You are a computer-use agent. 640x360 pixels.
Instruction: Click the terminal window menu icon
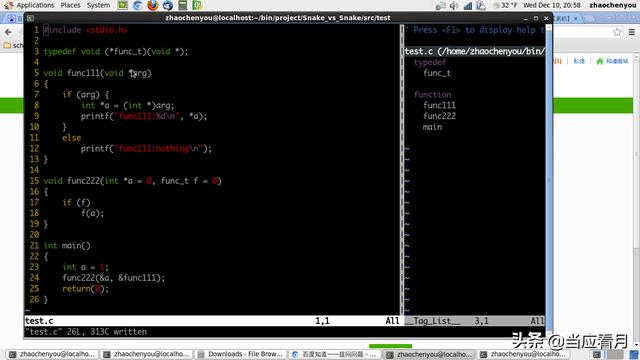(30, 18)
